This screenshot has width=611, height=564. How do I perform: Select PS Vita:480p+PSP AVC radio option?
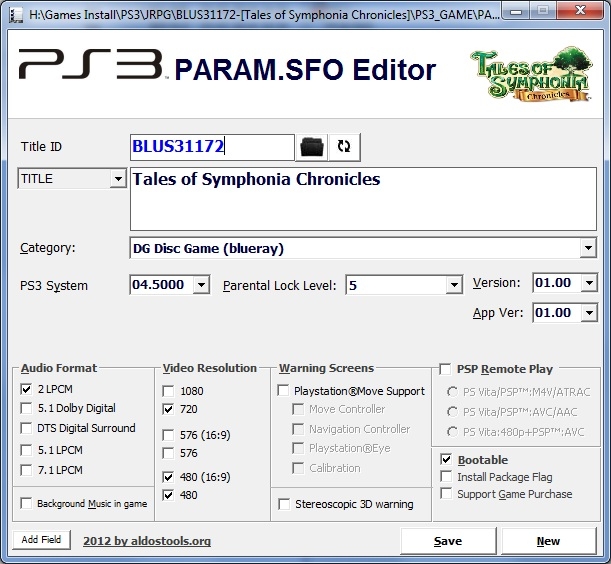coord(452,431)
